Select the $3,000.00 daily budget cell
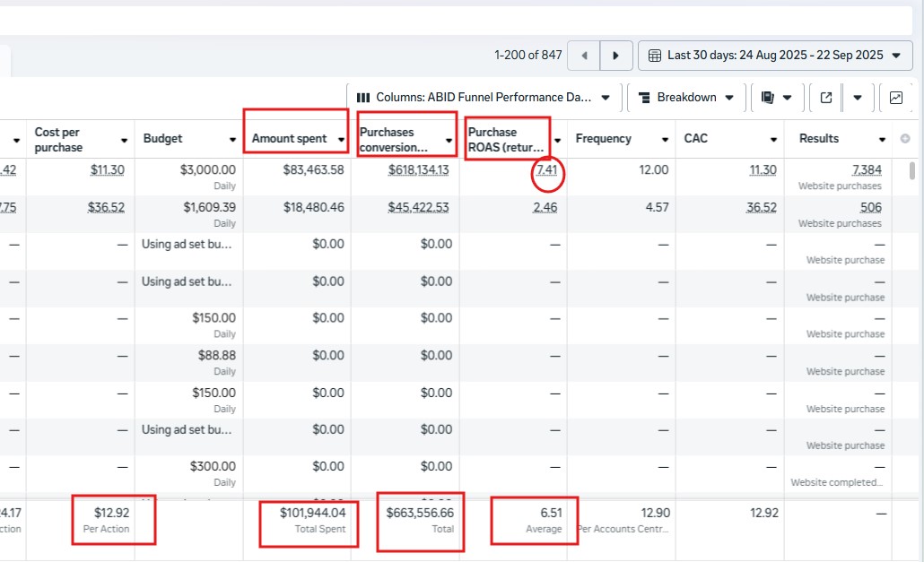This screenshot has height=562, width=924. point(188,177)
